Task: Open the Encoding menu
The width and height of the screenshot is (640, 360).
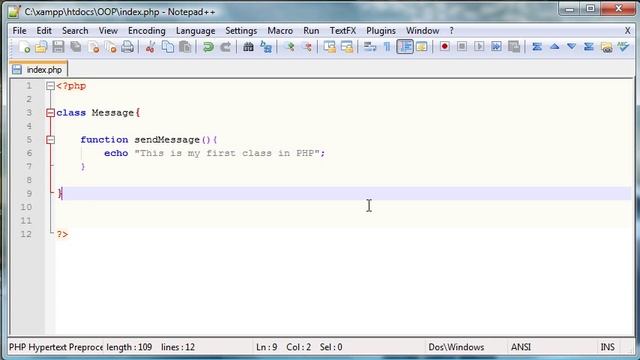Action: click(147, 31)
